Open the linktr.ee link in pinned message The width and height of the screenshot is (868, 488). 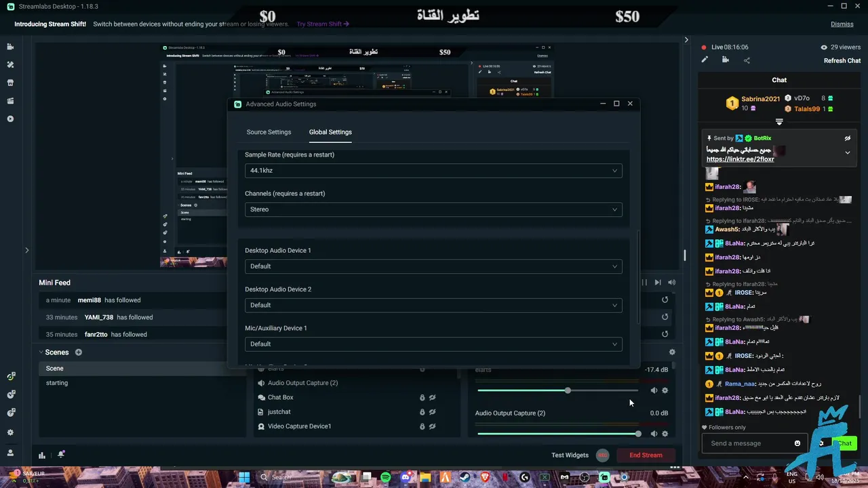740,159
